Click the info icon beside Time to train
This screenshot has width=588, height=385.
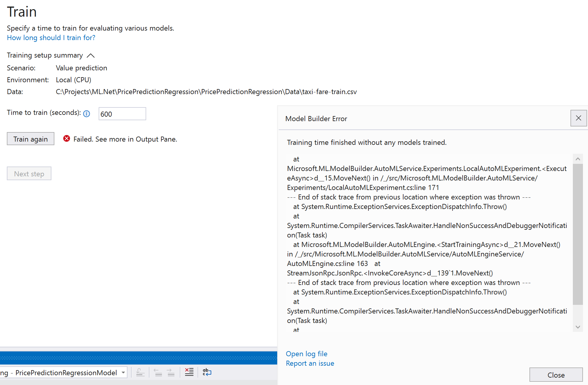coord(86,114)
